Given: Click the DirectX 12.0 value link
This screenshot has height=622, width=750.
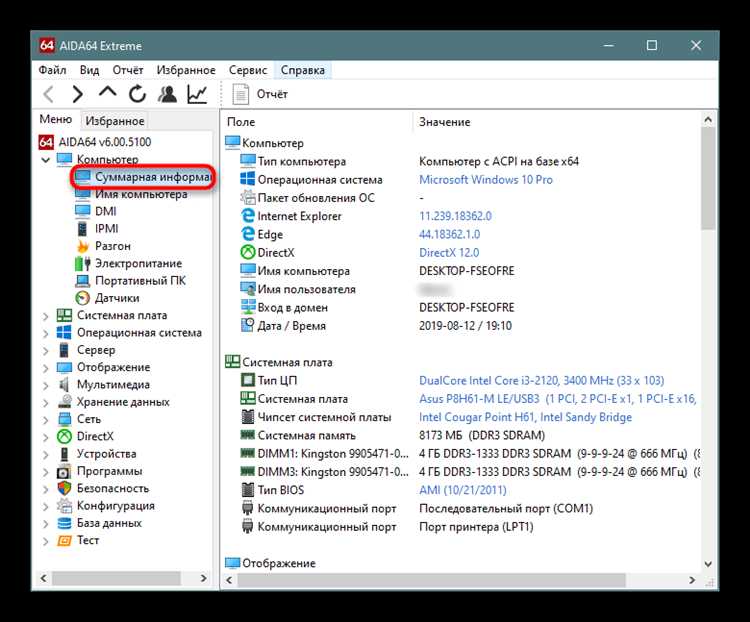Looking at the screenshot, I should 449,253.
